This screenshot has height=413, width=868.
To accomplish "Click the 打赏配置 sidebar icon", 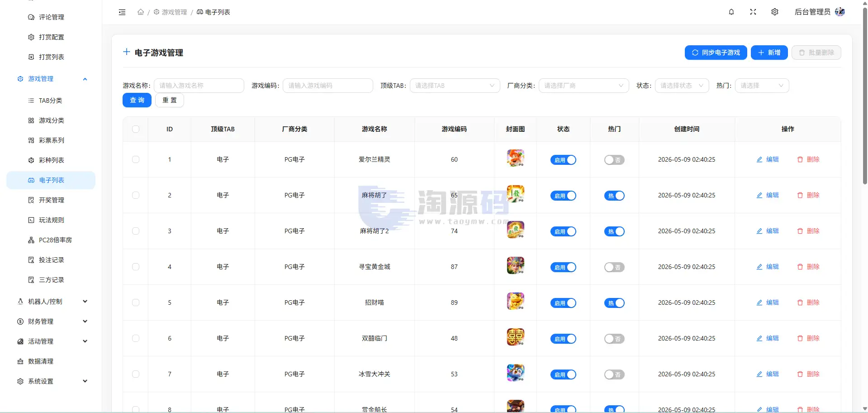I will pyautogui.click(x=31, y=37).
